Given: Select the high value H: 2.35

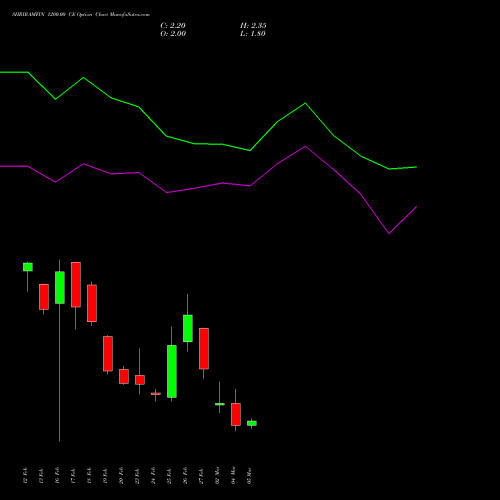Looking at the screenshot, I should click(x=253, y=26).
